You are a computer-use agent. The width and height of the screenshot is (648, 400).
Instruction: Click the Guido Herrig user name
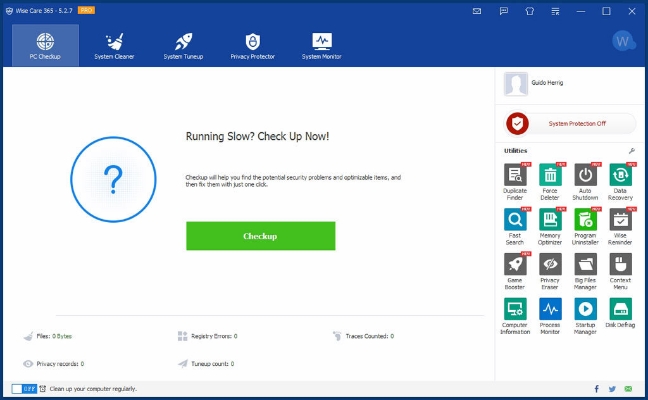pos(547,83)
